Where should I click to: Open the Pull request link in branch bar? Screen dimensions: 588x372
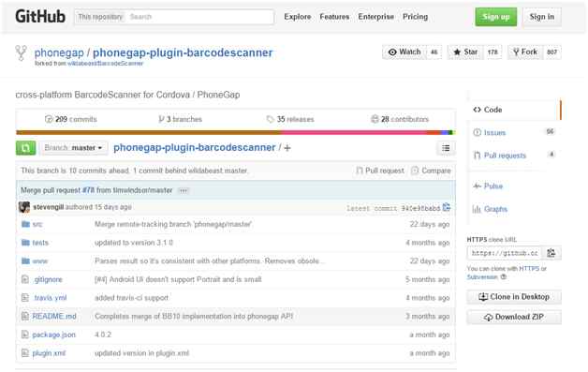pyautogui.click(x=380, y=171)
